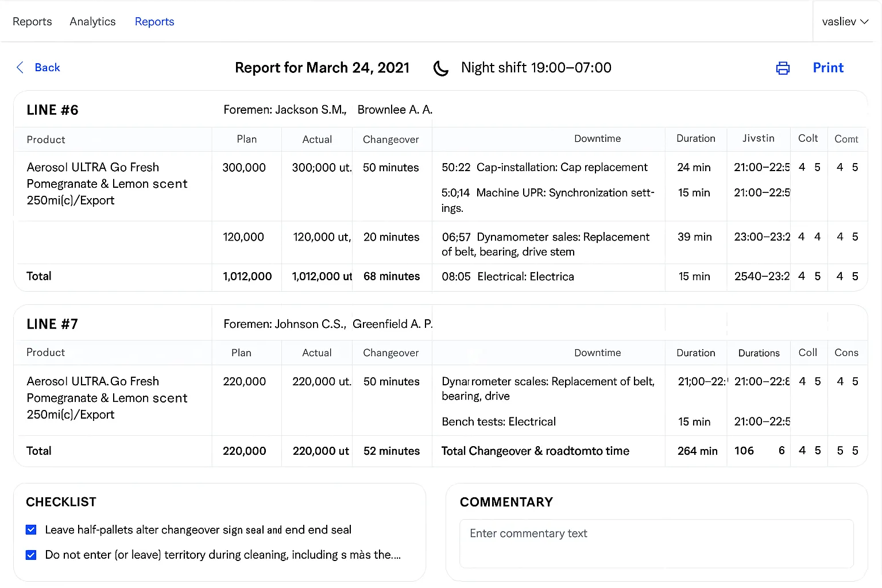Click the LINE #6 section heading
Screen dimensions: 882x588
(52, 110)
